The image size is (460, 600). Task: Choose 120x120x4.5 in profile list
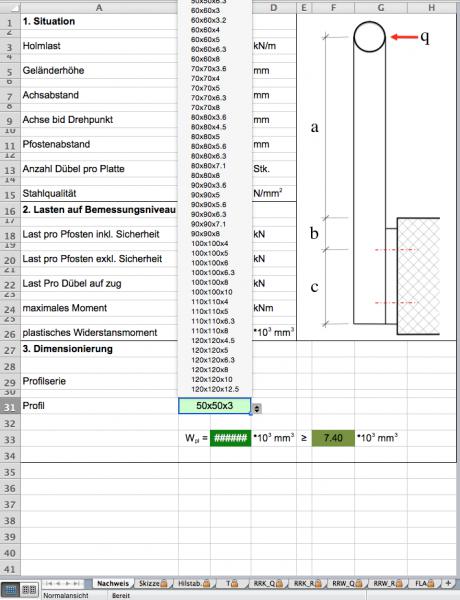point(213,341)
